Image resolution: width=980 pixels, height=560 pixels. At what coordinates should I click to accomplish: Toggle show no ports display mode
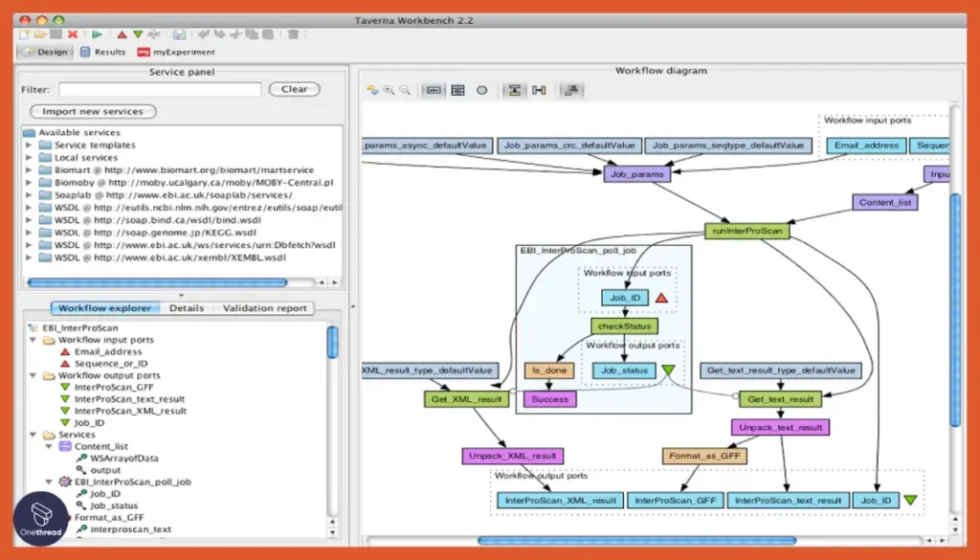pos(434,90)
